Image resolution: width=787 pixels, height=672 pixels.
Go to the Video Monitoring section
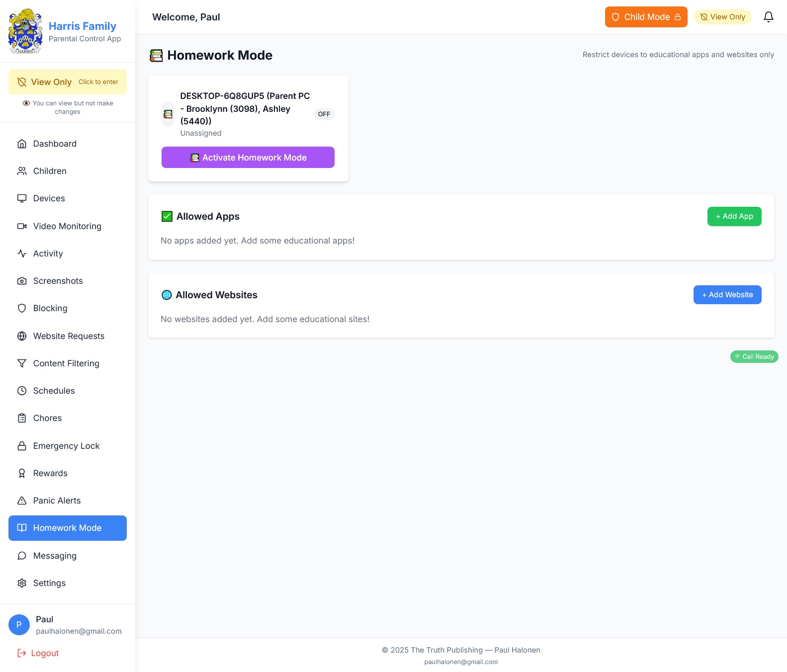tap(68, 226)
